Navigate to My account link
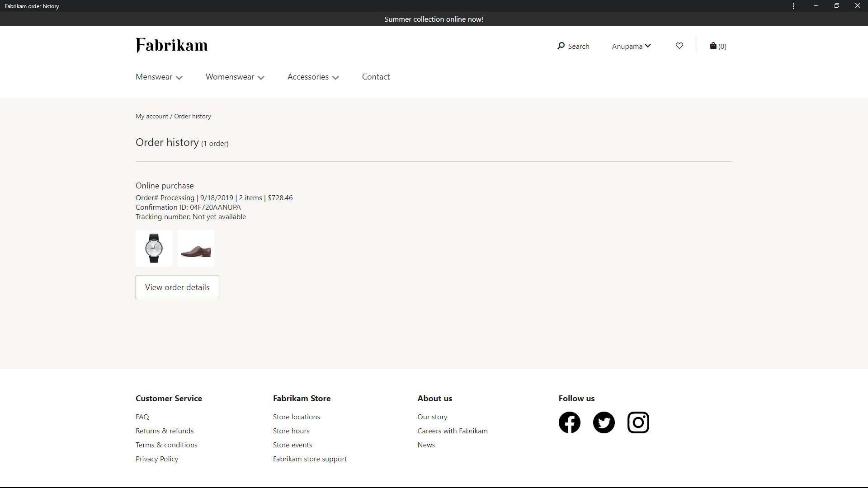 click(x=151, y=116)
